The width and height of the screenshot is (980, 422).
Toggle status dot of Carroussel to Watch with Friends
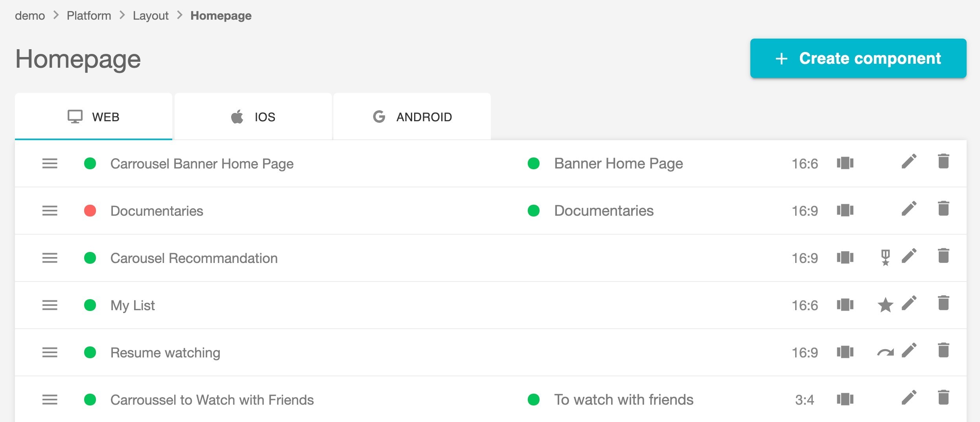pos(90,400)
